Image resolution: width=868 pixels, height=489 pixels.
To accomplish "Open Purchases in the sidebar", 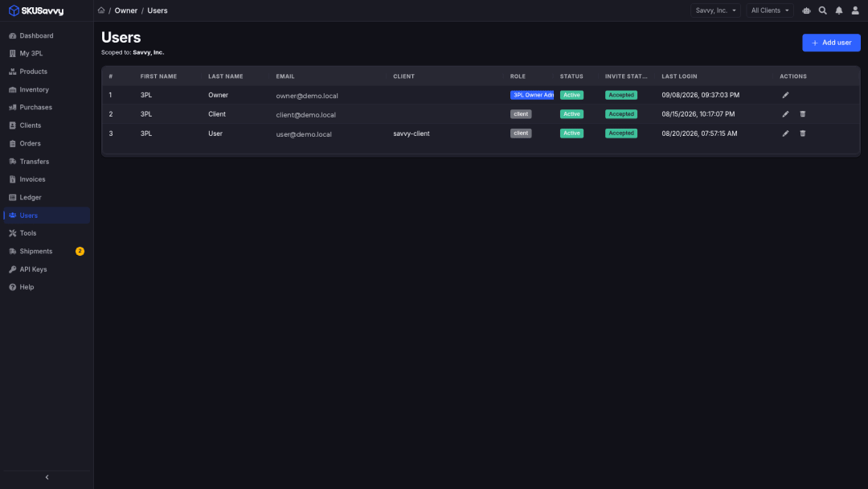I will tap(47, 108).
